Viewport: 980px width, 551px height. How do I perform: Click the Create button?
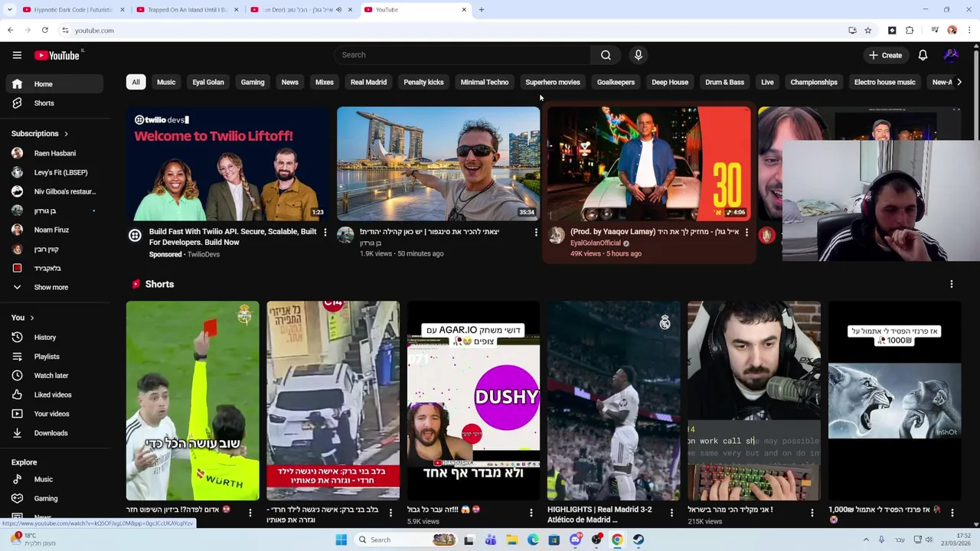coord(885,55)
